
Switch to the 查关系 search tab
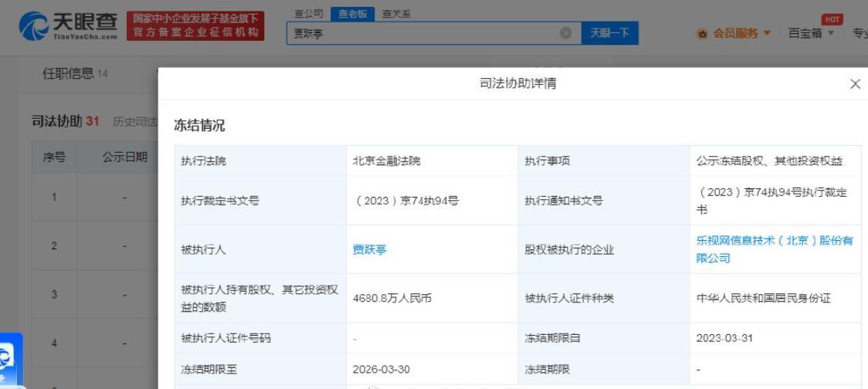point(396,15)
